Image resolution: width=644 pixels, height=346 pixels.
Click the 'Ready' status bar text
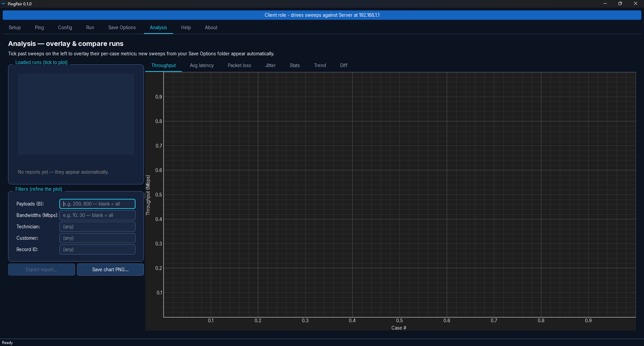(7, 343)
